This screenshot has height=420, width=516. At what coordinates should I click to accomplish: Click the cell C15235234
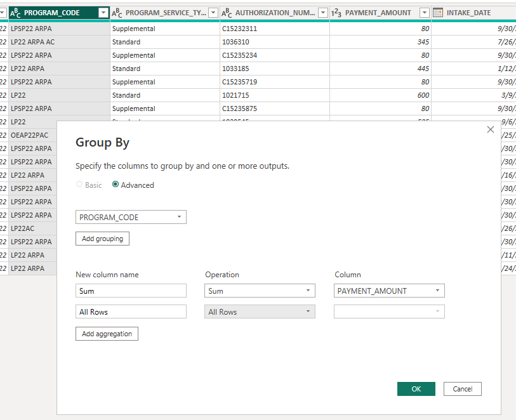(x=275, y=55)
